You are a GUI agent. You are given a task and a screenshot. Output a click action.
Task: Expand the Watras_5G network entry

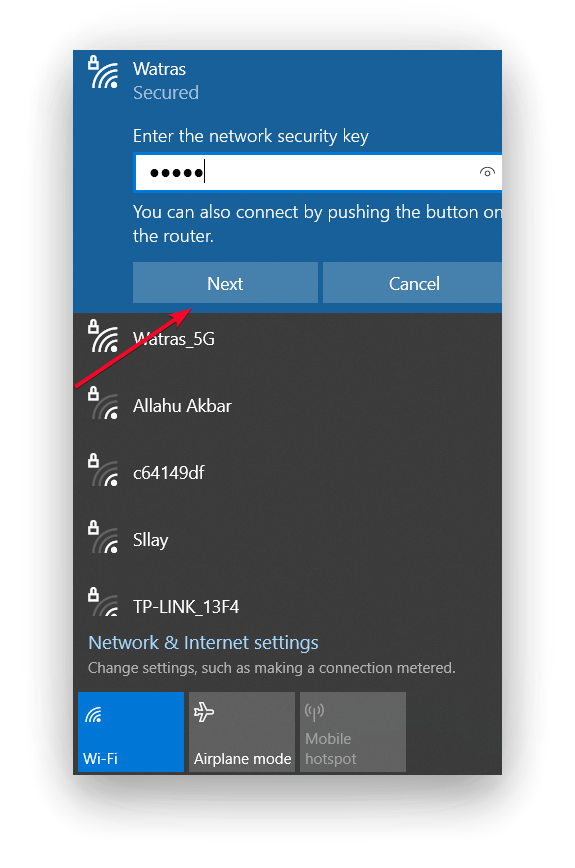[x=287, y=338]
